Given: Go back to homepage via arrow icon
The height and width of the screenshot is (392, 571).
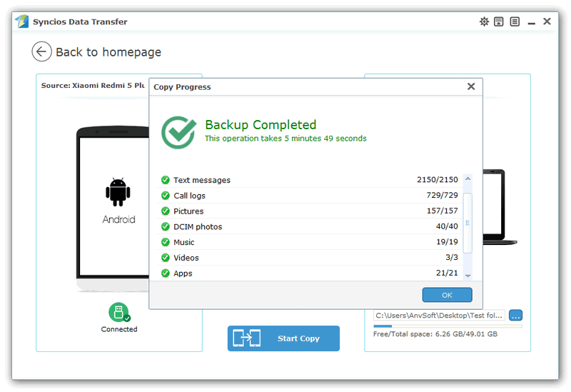Looking at the screenshot, I should pos(41,51).
